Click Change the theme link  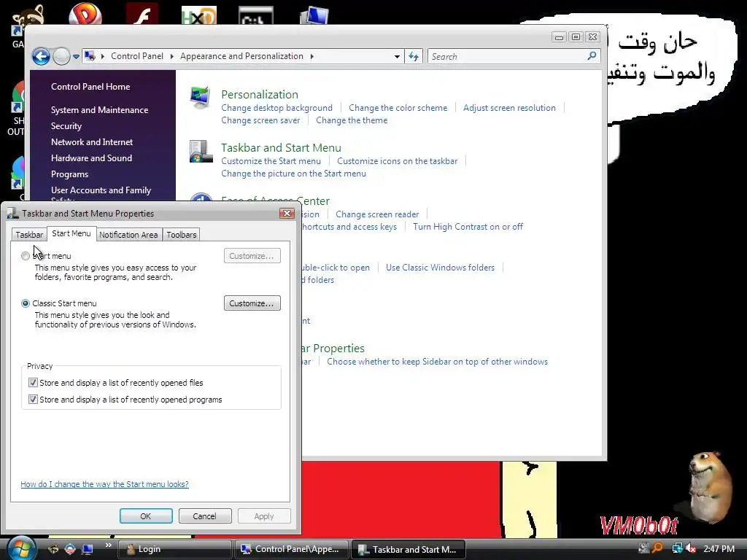(x=352, y=120)
